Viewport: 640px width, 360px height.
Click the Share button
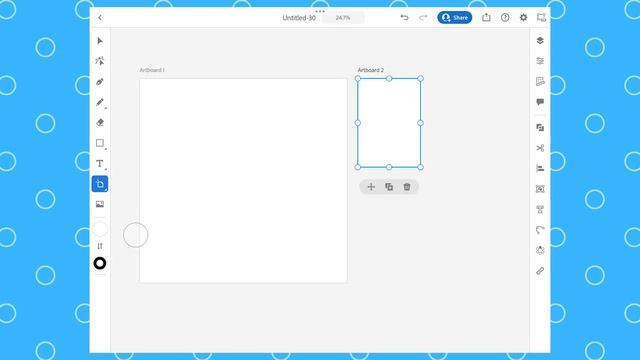click(x=455, y=18)
